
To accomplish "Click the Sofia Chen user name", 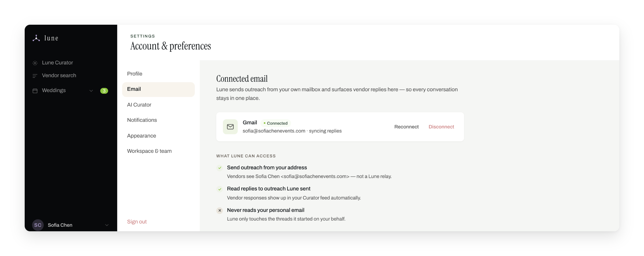I will 60,225.
